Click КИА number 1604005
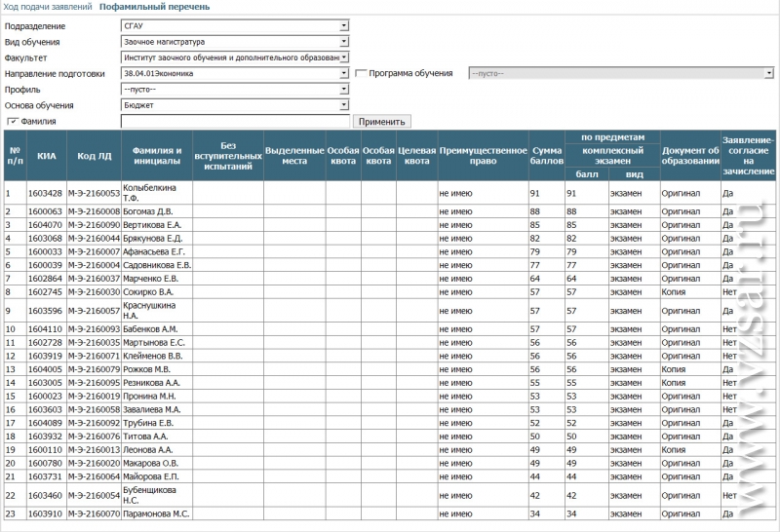 pyautogui.click(x=45, y=369)
